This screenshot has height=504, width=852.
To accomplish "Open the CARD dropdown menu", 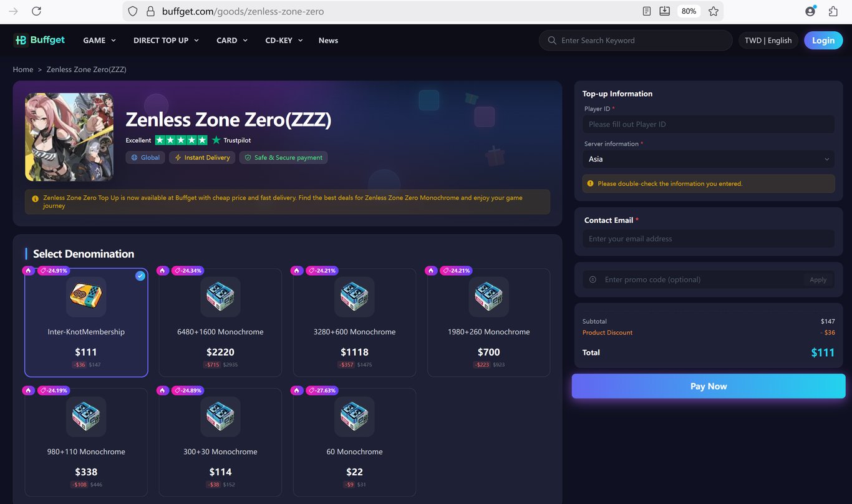I will (232, 41).
